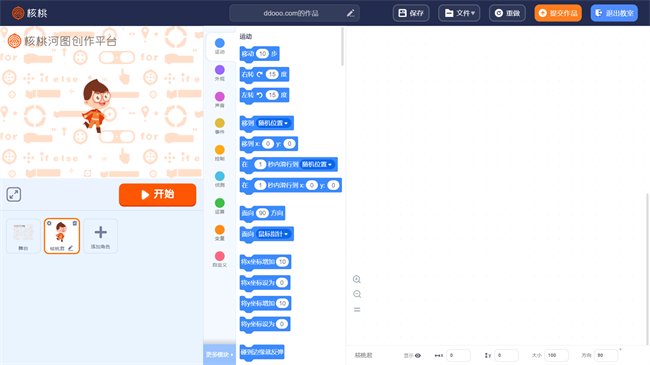
Task: Click the orange 开始 start button
Action: tap(158, 195)
